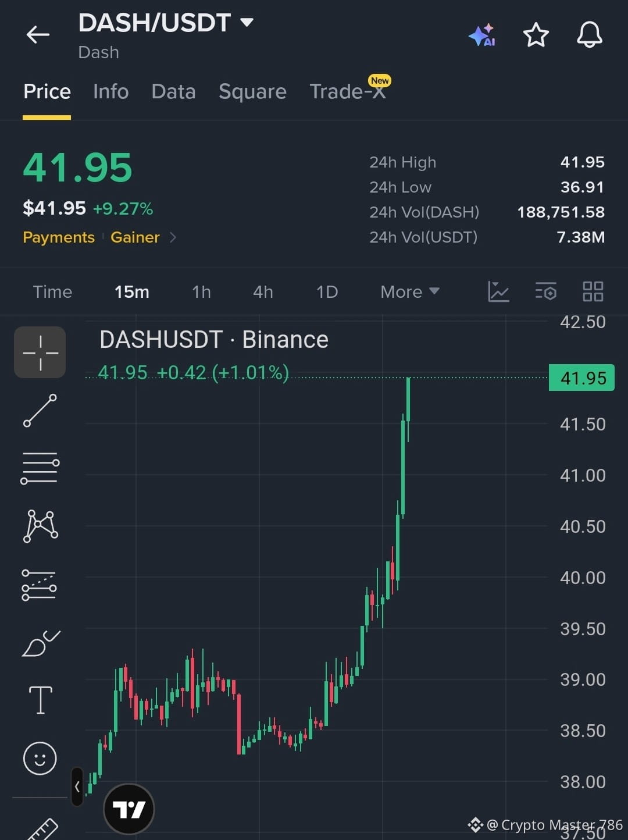The image size is (628, 840).
Task: Select the Text annotation tool
Action: (x=40, y=700)
